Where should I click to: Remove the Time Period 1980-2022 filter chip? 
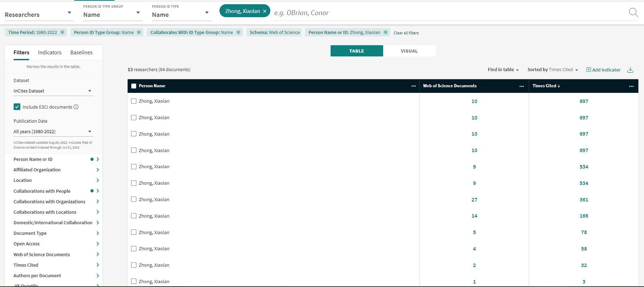(x=62, y=32)
